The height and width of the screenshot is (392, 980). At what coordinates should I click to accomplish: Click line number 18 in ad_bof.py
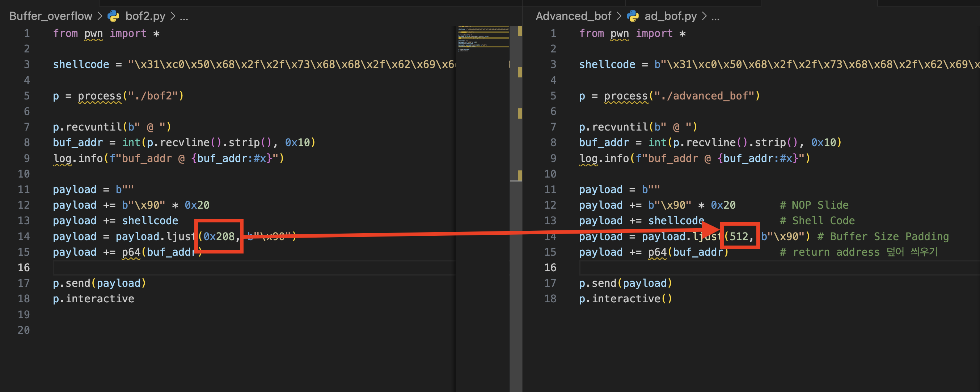coord(550,299)
